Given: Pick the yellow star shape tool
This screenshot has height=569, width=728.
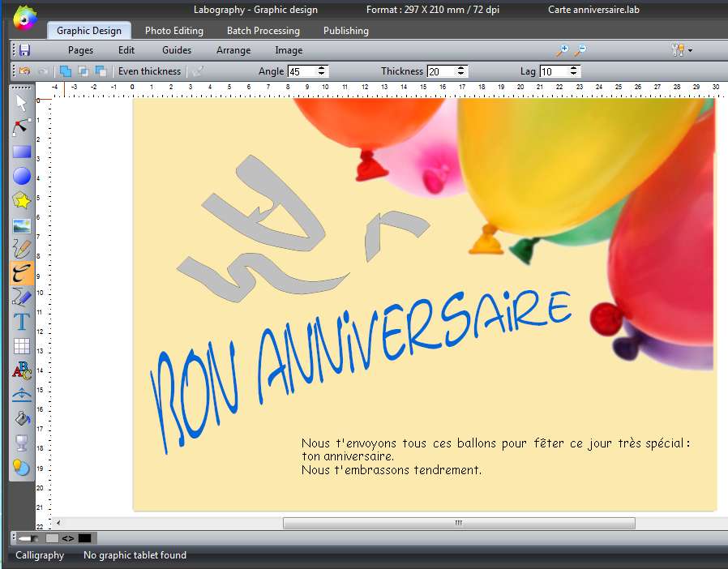Looking at the screenshot, I should click(22, 200).
